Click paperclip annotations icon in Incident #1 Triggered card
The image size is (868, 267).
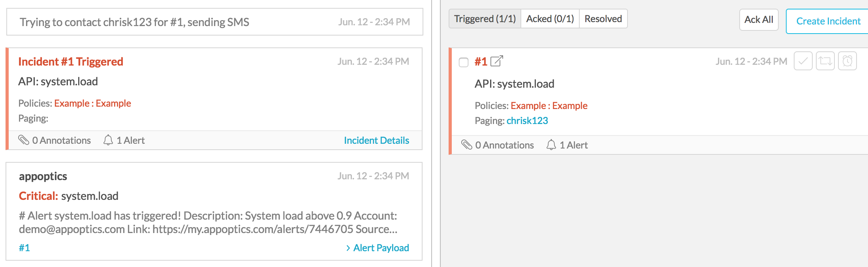coord(24,140)
